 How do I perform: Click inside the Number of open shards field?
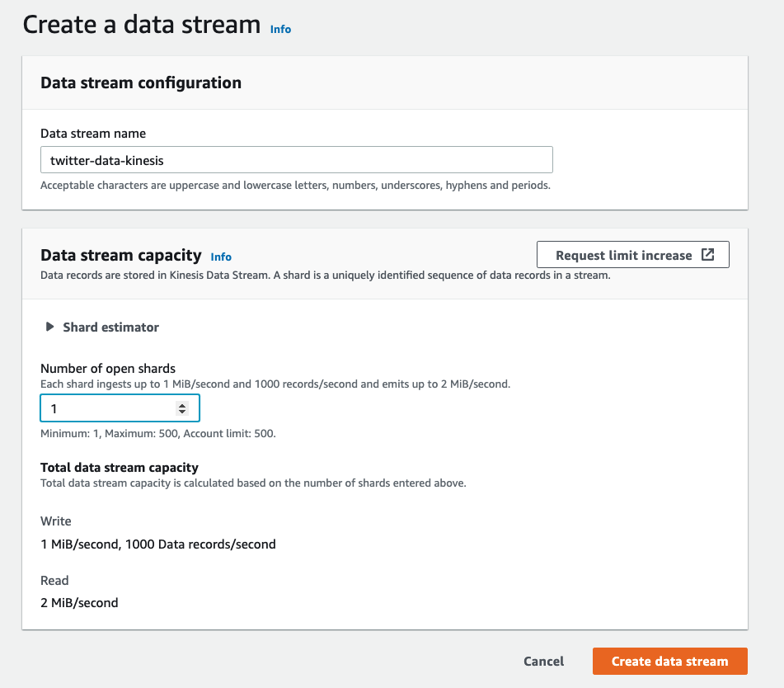120,408
